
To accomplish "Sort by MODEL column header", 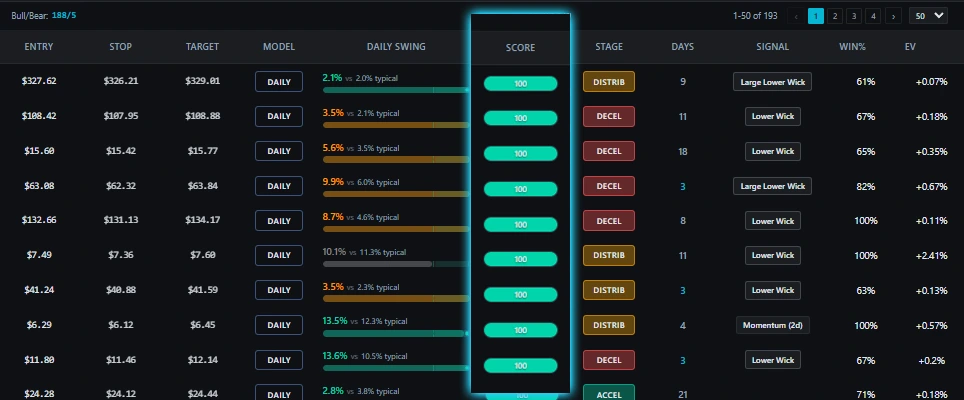I will [279, 47].
